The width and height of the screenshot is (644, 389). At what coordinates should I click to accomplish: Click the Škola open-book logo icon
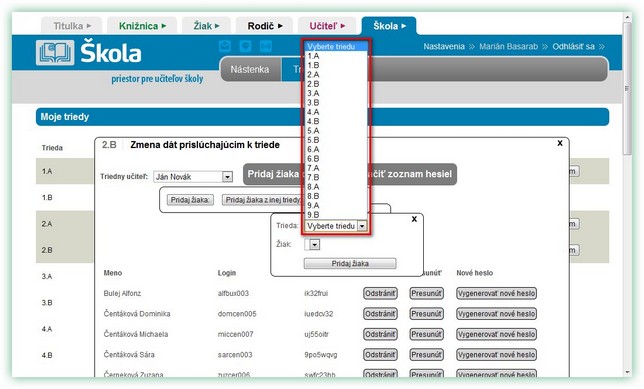pos(55,53)
